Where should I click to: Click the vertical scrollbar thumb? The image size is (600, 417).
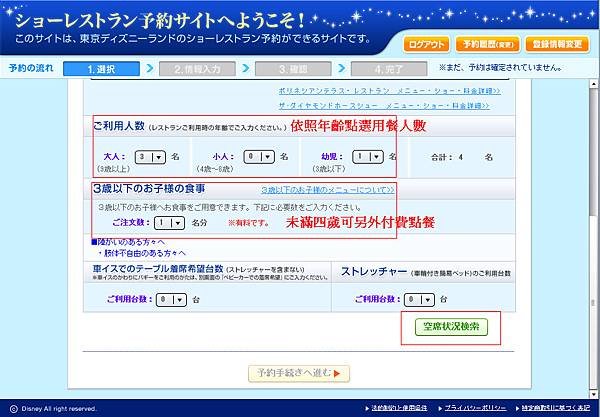click(593, 151)
